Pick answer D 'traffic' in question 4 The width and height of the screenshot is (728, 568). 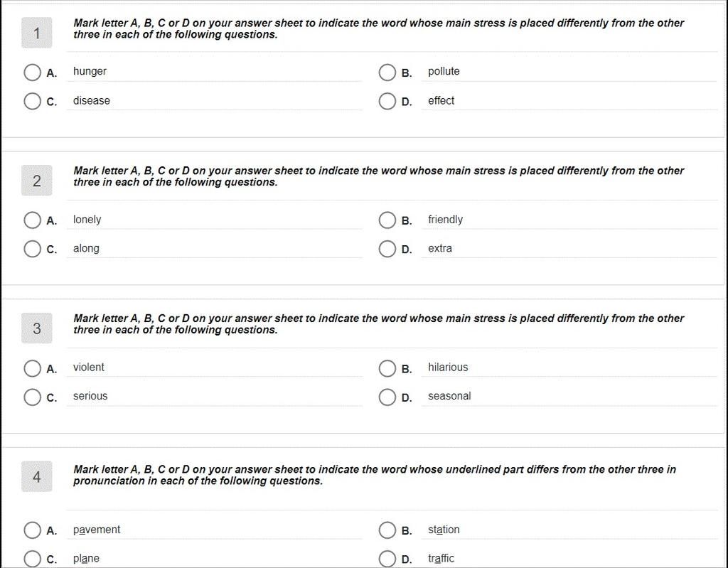pyautogui.click(x=387, y=559)
